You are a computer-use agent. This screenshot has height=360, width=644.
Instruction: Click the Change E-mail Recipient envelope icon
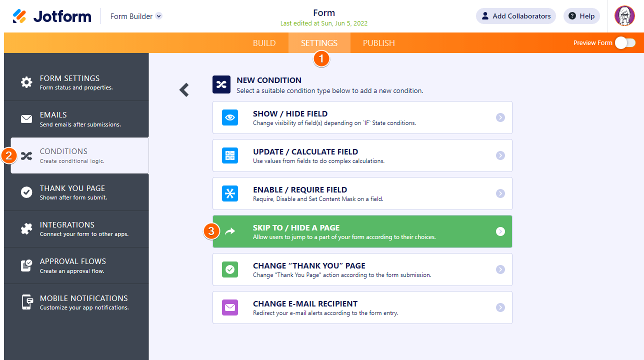230,307
